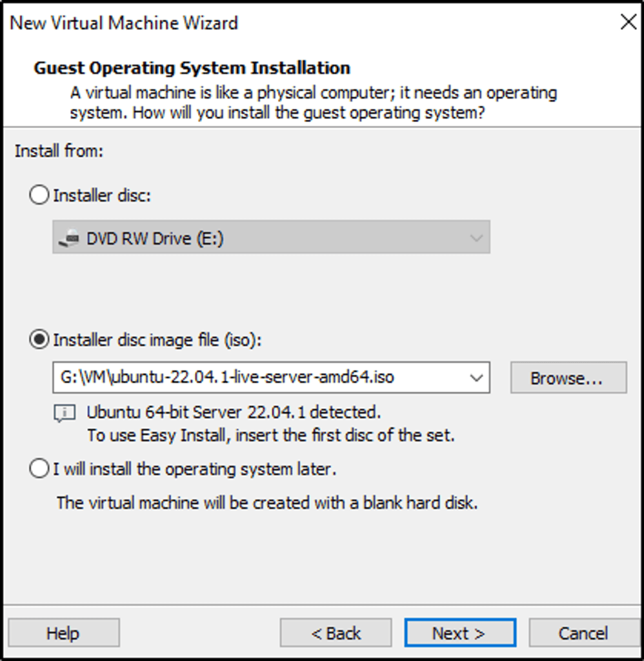Proceed with the Next > button

pos(459,633)
